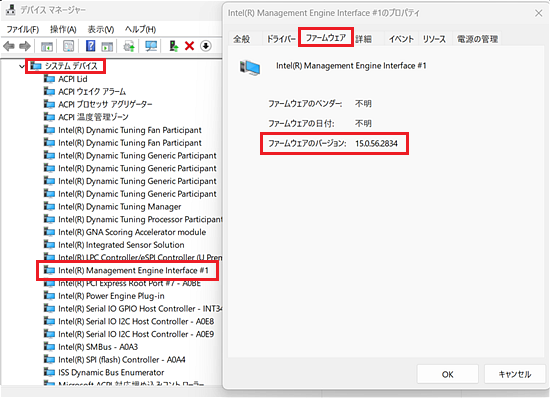Click the Help question-mark toolbar icon
This screenshot has height=398, width=550.
pos(90,46)
